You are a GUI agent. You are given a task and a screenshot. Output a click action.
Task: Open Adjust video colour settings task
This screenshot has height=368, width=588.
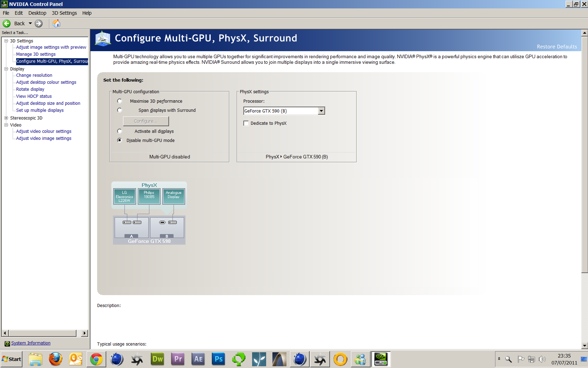pos(43,131)
